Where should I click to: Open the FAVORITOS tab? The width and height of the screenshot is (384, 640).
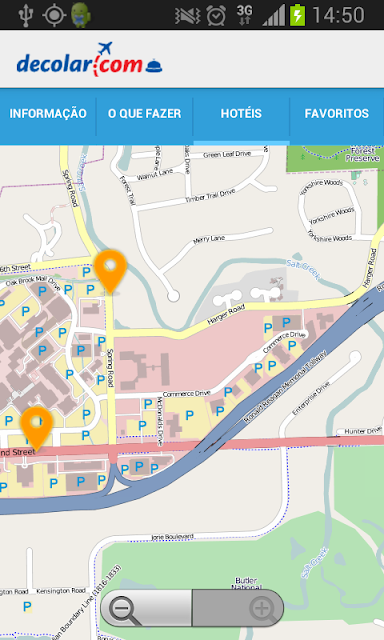coord(337,113)
